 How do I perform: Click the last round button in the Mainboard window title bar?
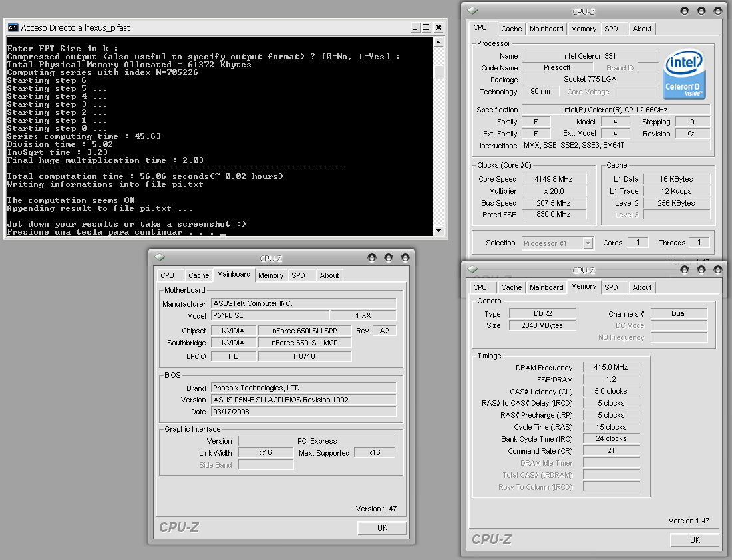pos(405,257)
